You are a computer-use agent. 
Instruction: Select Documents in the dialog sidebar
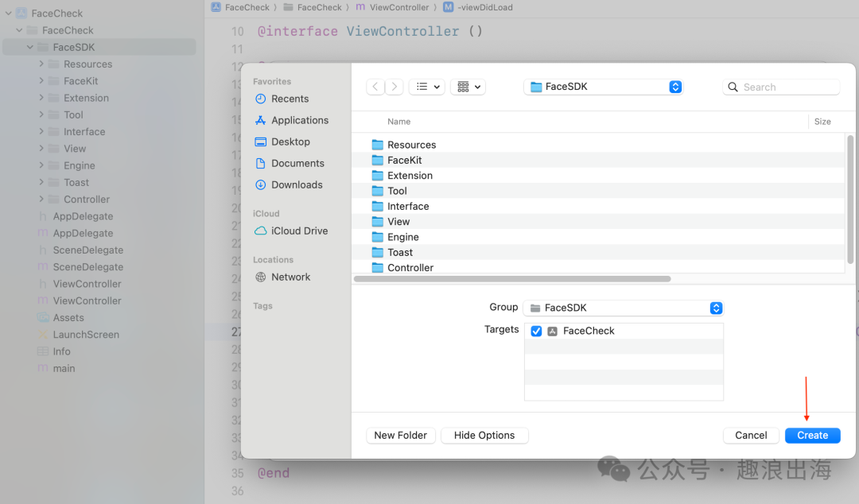coord(290,163)
